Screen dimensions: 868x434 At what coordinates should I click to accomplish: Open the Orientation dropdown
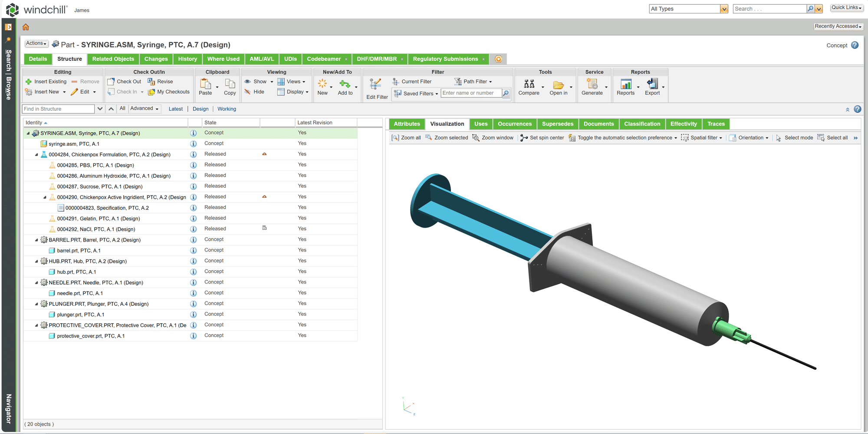[x=749, y=138]
